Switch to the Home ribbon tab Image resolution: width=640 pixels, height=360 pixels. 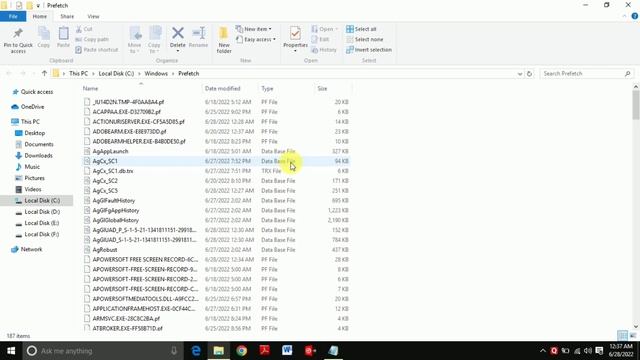pyautogui.click(x=40, y=16)
